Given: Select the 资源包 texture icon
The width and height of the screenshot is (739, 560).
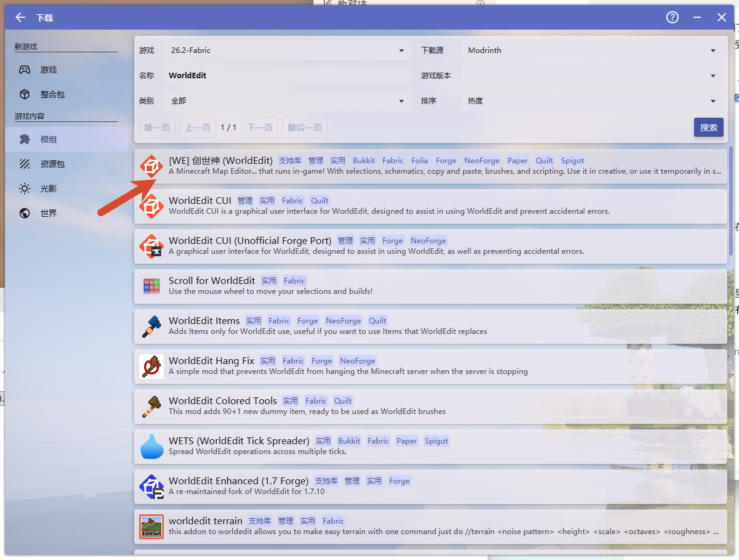Looking at the screenshot, I should pyautogui.click(x=25, y=164).
